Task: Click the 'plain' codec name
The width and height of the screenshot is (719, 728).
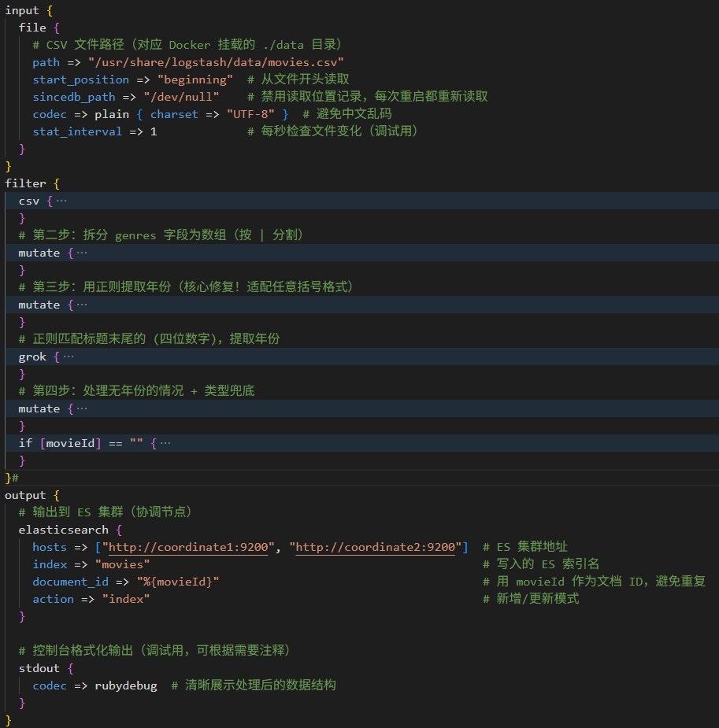Action: coord(112,115)
